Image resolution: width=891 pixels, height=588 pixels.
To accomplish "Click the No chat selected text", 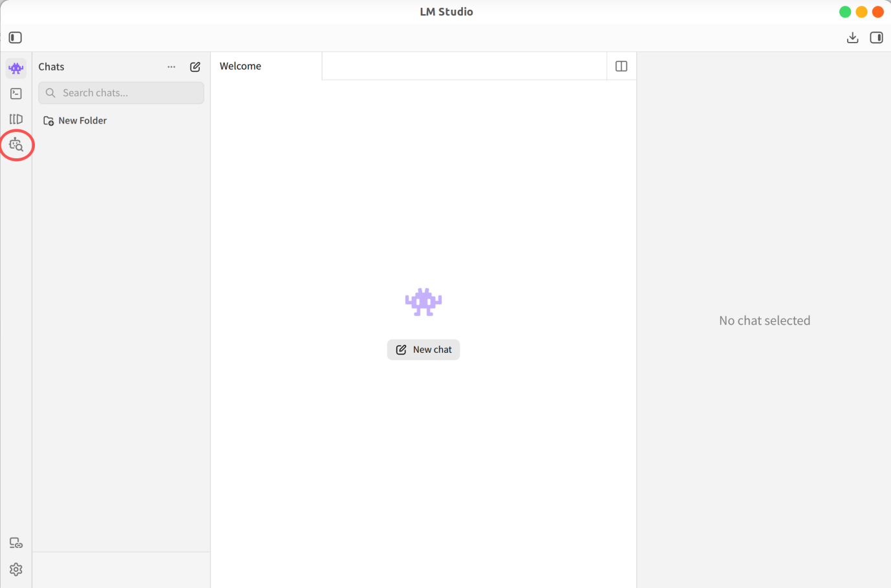I will [x=764, y=320].
